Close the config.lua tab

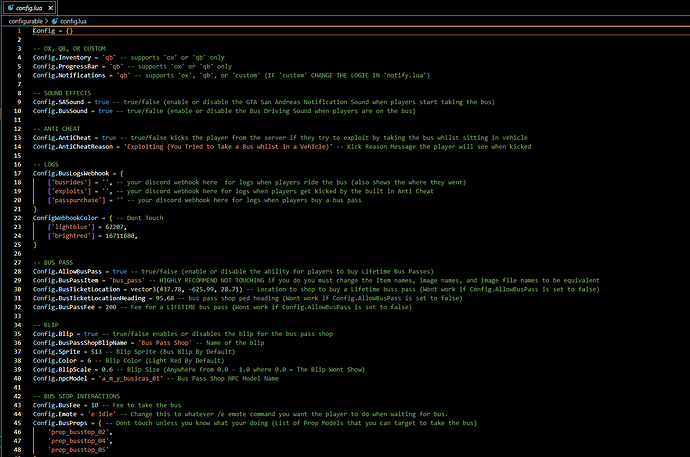click(51, 8)
